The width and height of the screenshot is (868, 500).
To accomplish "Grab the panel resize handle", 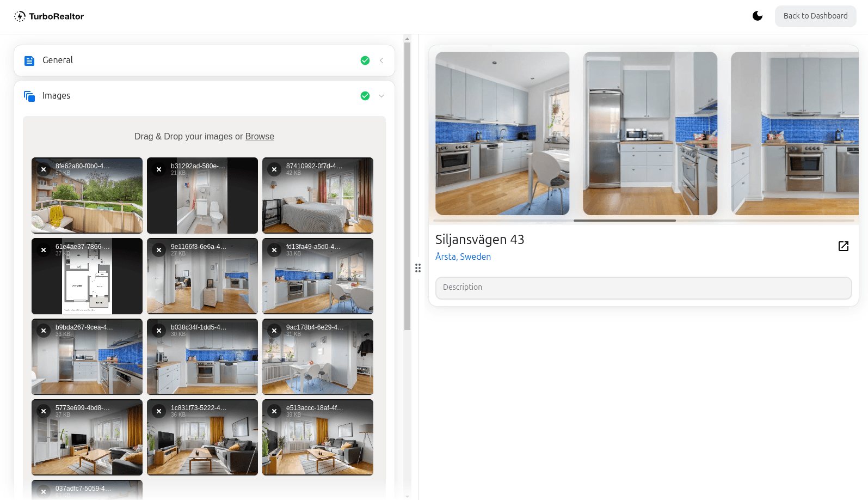I will tap(418, 268).
